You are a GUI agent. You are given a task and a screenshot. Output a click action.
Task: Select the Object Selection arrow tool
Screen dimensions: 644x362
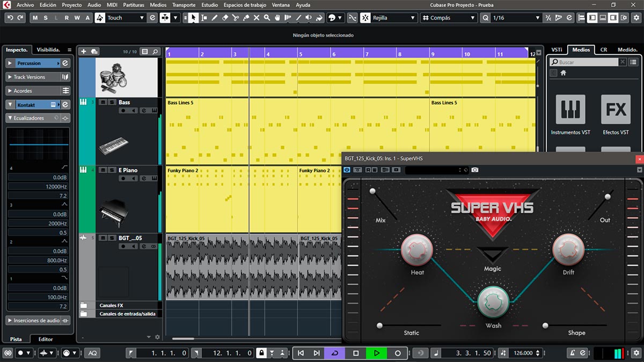click(193, 18)
